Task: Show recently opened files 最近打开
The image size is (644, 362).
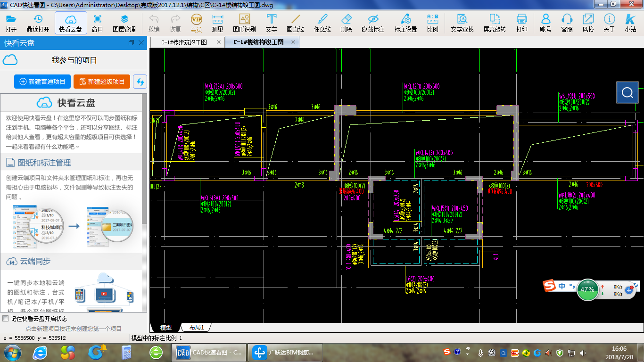Action: point(38,23)
